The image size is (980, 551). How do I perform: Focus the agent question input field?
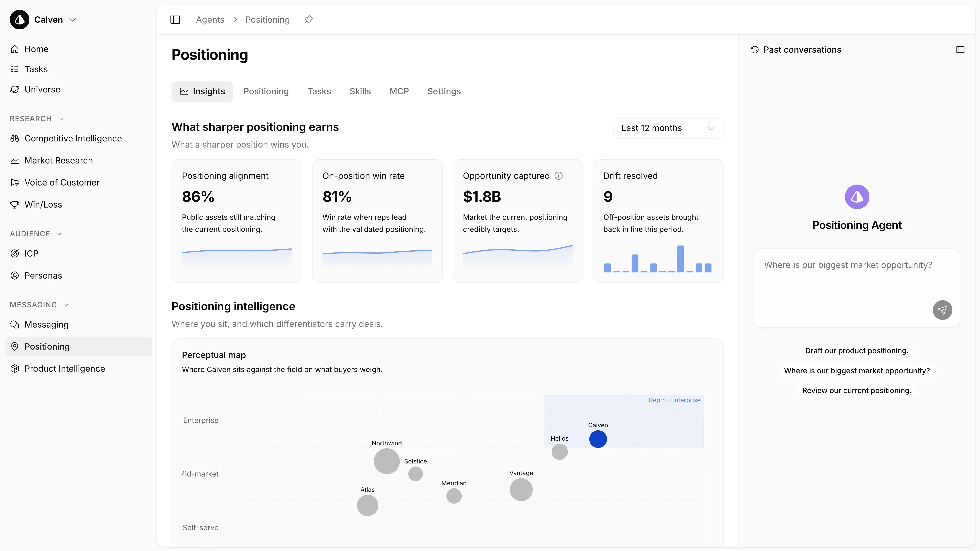(x=857, y=288)
